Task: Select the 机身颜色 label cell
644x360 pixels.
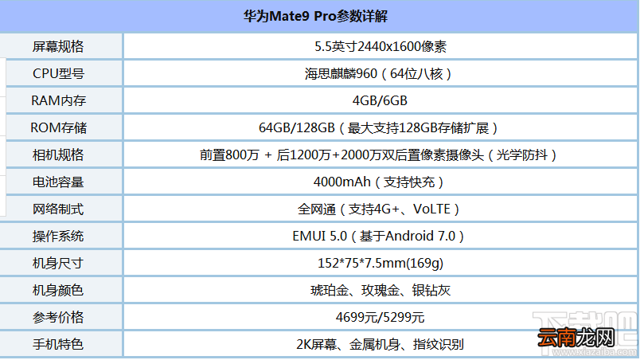Action: (60, 291)
